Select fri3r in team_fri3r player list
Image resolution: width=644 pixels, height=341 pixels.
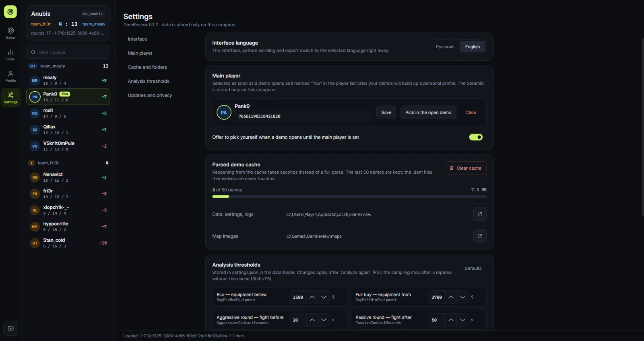[68, 194]
